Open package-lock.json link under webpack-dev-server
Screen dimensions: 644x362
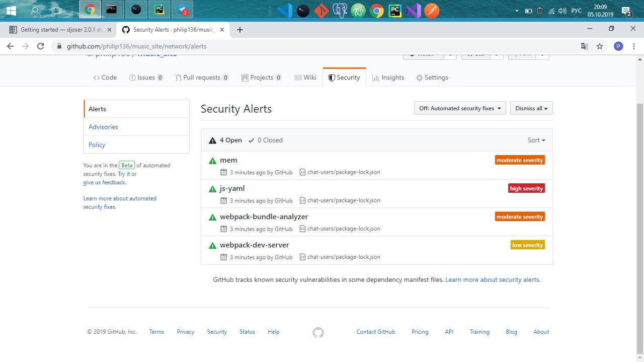click(x=344, y=257)
